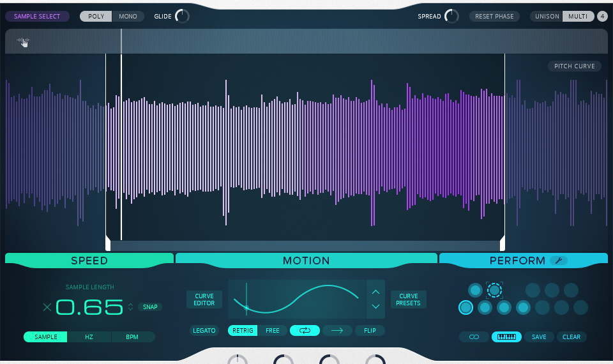Open the Curve Presets list
Image resolution: width=613 pixels, height=364 pixels.
pyautogui.click(x=408, y=300)
